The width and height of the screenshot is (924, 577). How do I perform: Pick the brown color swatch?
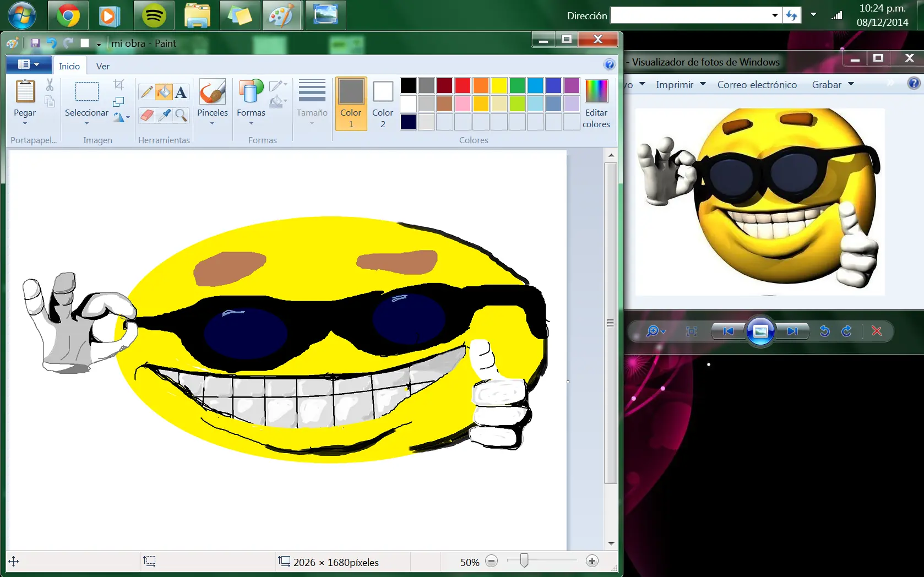tap(444, 104)
